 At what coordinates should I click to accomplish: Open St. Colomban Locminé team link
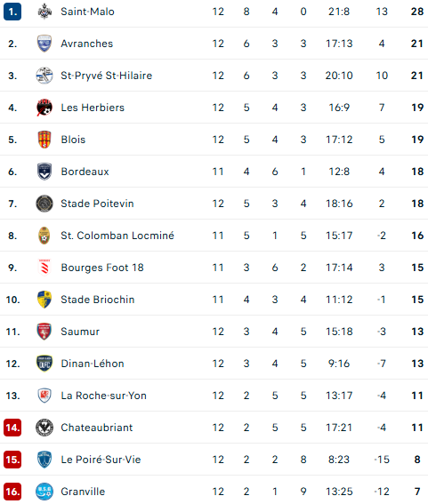point(117,236)
